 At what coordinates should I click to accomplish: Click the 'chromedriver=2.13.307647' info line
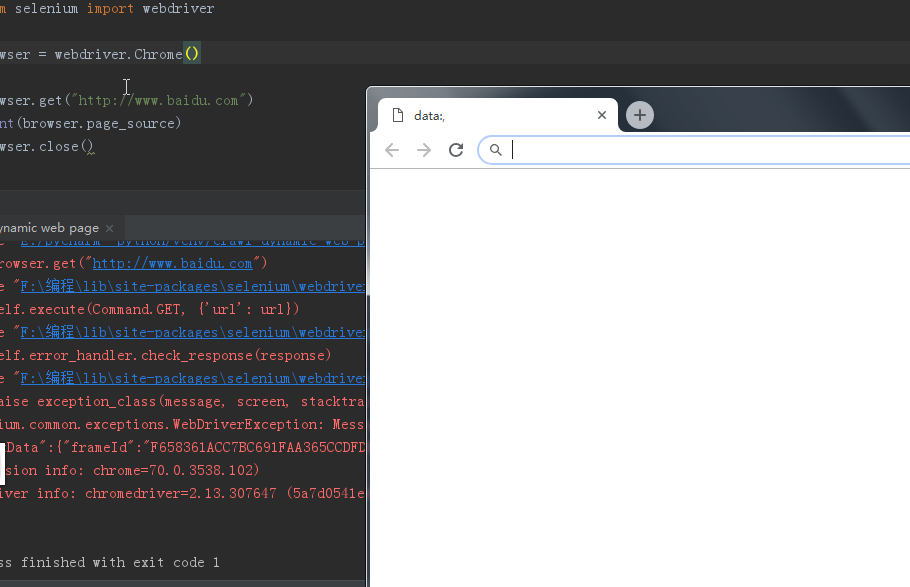click(x=182, y=494)
